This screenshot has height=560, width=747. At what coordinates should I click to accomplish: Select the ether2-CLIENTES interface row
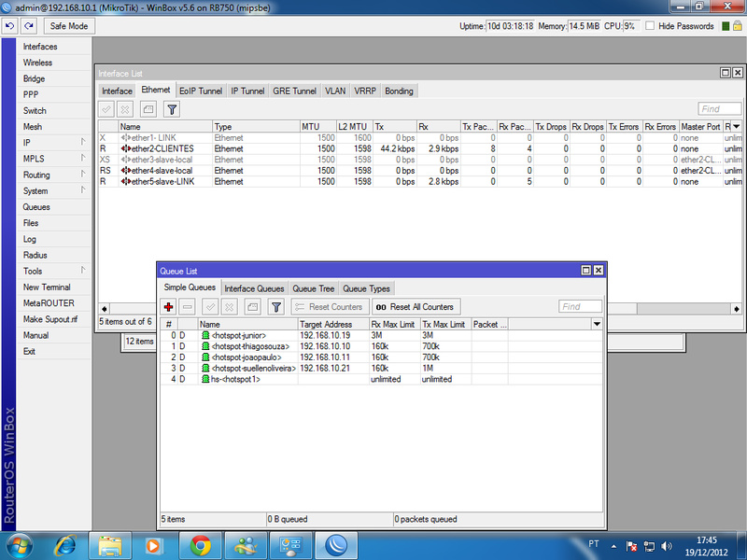(x=420, y=148)
